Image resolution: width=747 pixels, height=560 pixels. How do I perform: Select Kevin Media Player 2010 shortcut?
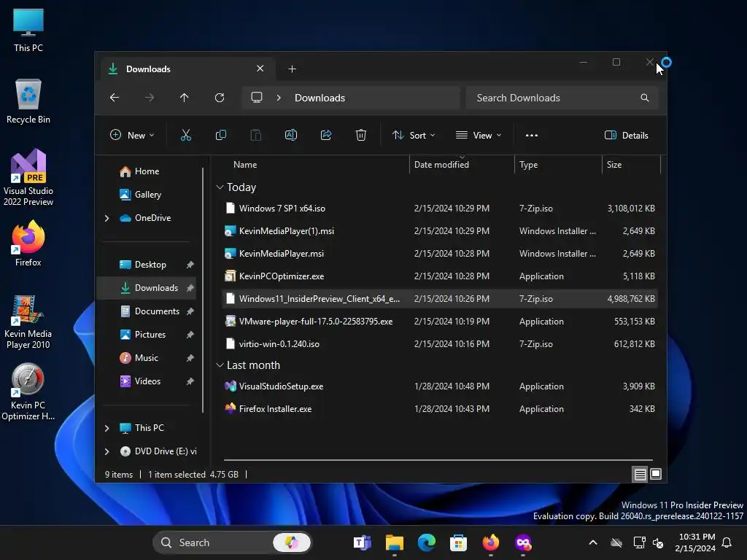click(28, 322)
